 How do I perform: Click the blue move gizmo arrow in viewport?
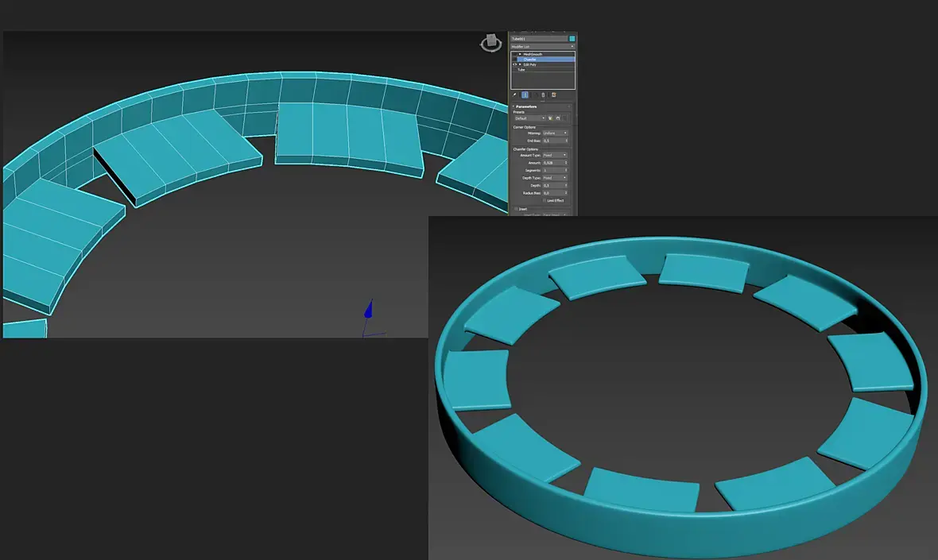[369, 310]
